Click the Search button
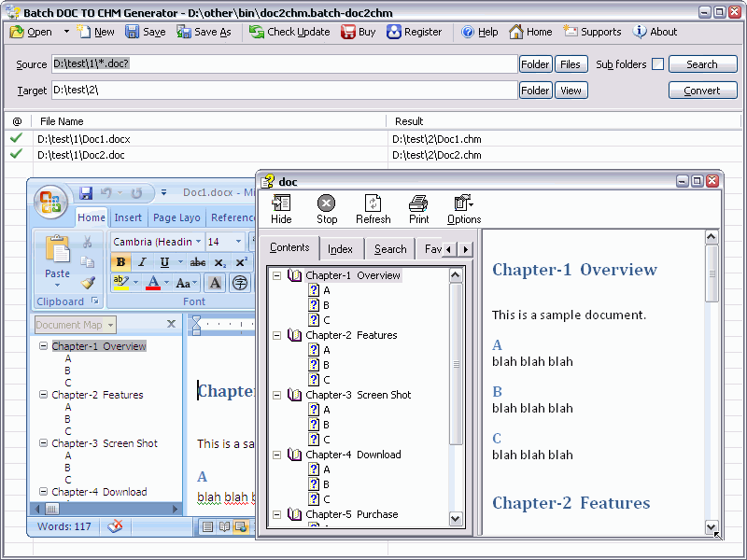The width and height of the screenshot is (747, 560). coord(702,64)
